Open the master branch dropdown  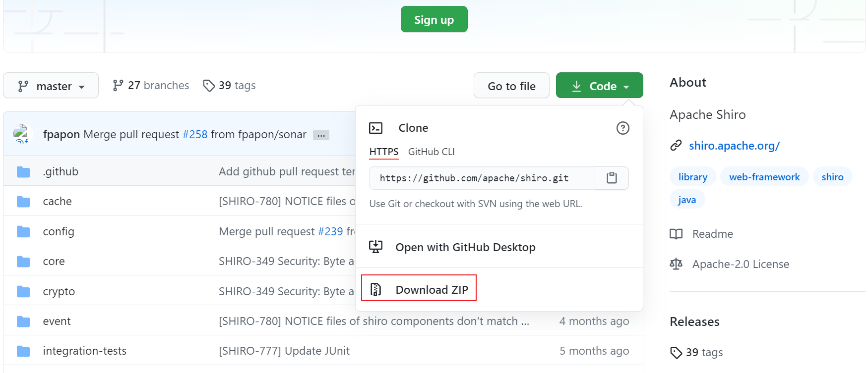(51, 86)
